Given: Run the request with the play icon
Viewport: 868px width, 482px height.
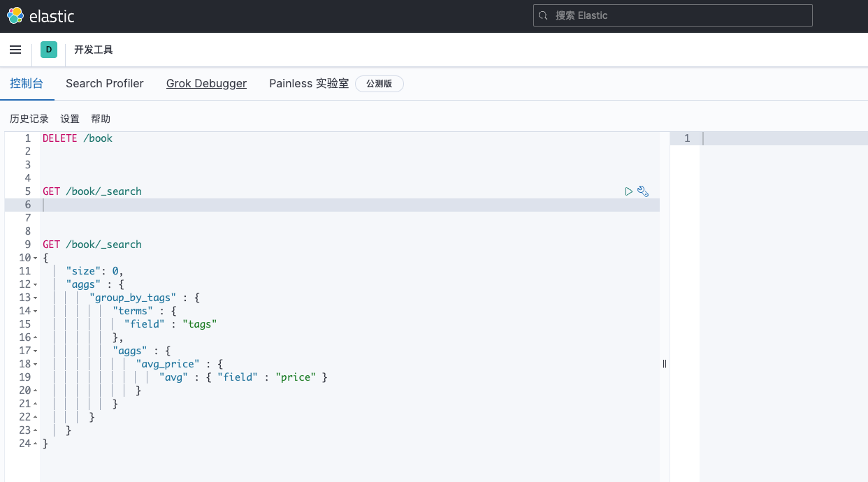Looking at the screenshot, I should pyautogui.click(x=629, y=191).
